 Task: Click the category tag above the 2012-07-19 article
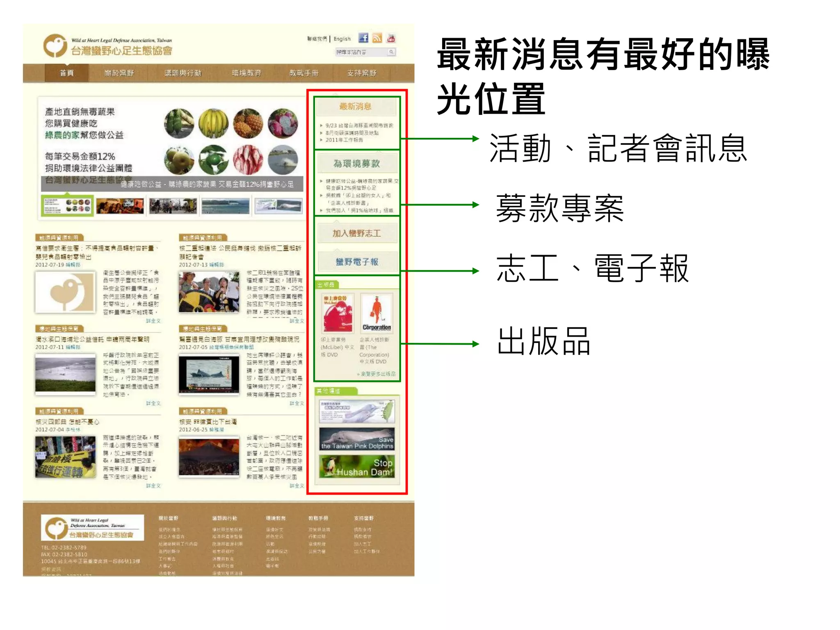click(x=59, y=237)
